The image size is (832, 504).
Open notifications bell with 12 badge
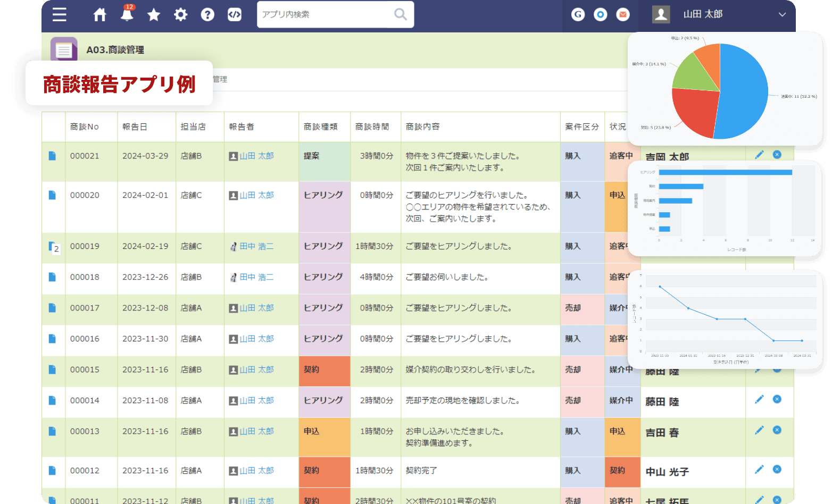(x=127, y=14)
